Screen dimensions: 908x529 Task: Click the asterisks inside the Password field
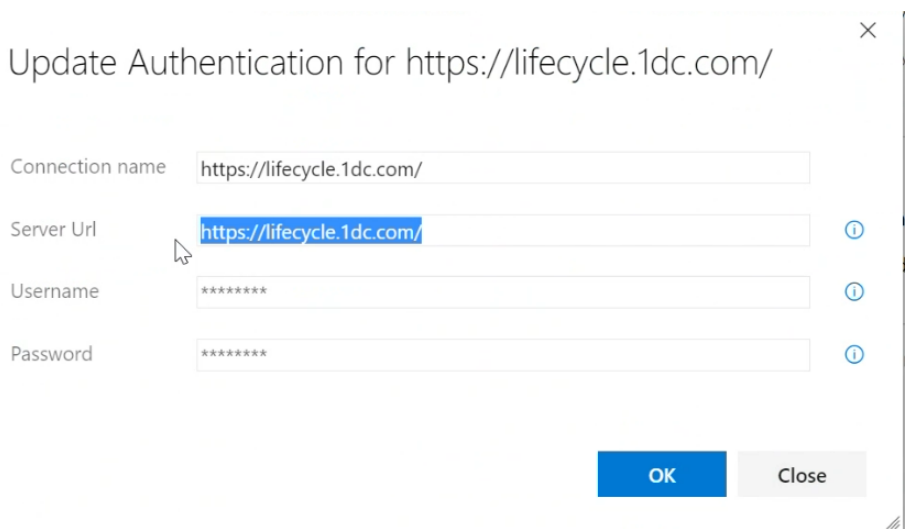pyautogui.click(x=234, y=354)
